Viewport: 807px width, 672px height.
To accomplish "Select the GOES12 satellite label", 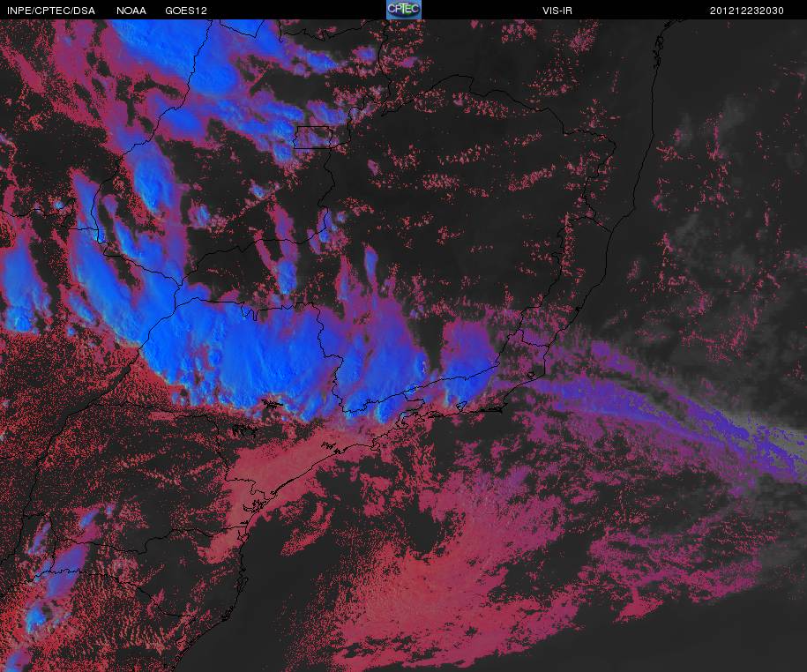I will tap(186, 11).
